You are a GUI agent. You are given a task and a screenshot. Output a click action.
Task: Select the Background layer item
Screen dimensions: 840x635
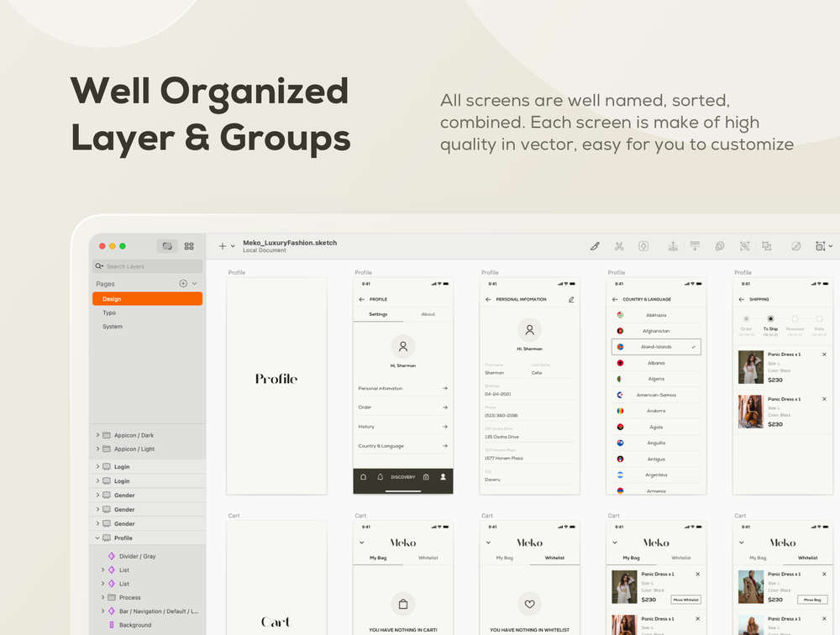click(x=135, y=625)
